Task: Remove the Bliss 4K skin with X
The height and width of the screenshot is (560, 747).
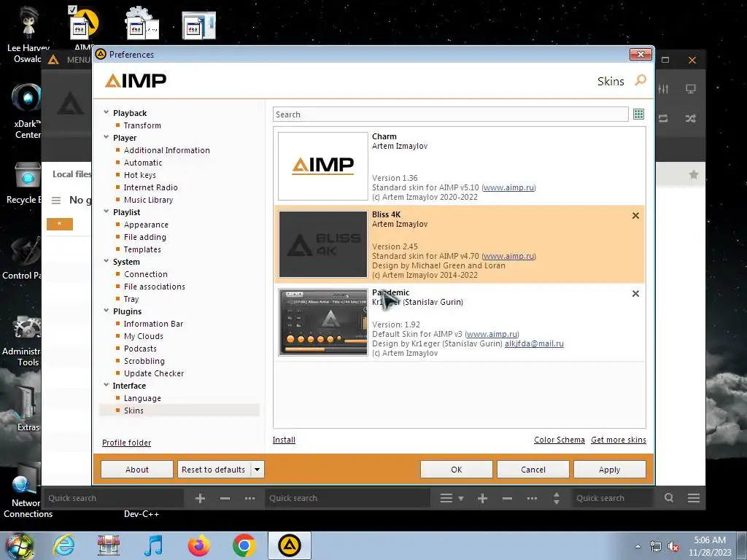Action: [635, 216]
